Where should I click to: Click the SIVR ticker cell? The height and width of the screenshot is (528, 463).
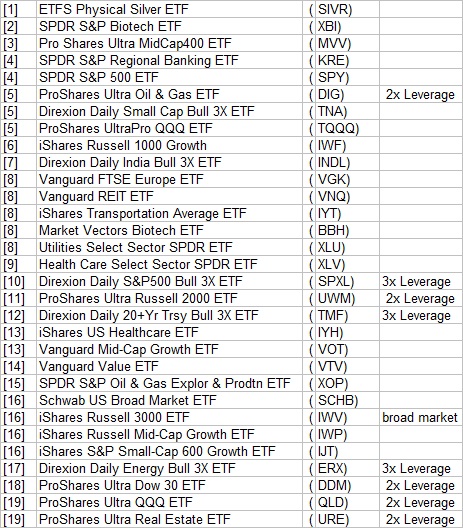tap(347, 9)
